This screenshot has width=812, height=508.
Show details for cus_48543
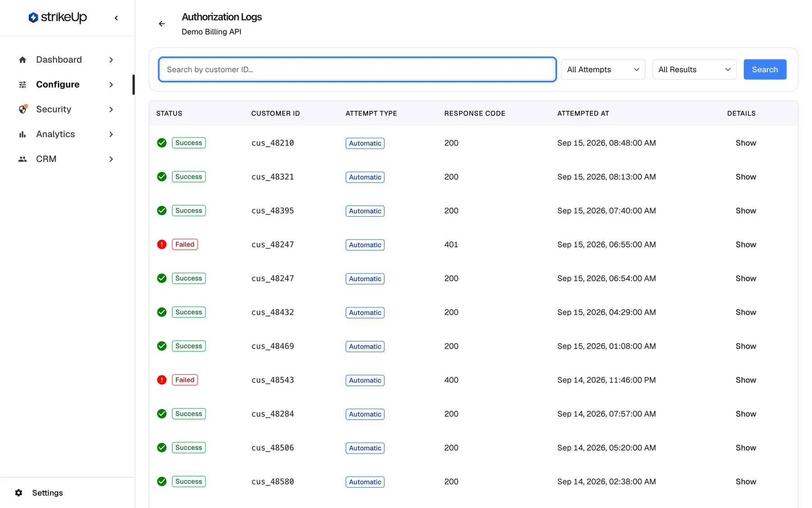pyautogui.click(x=746, y=380)
